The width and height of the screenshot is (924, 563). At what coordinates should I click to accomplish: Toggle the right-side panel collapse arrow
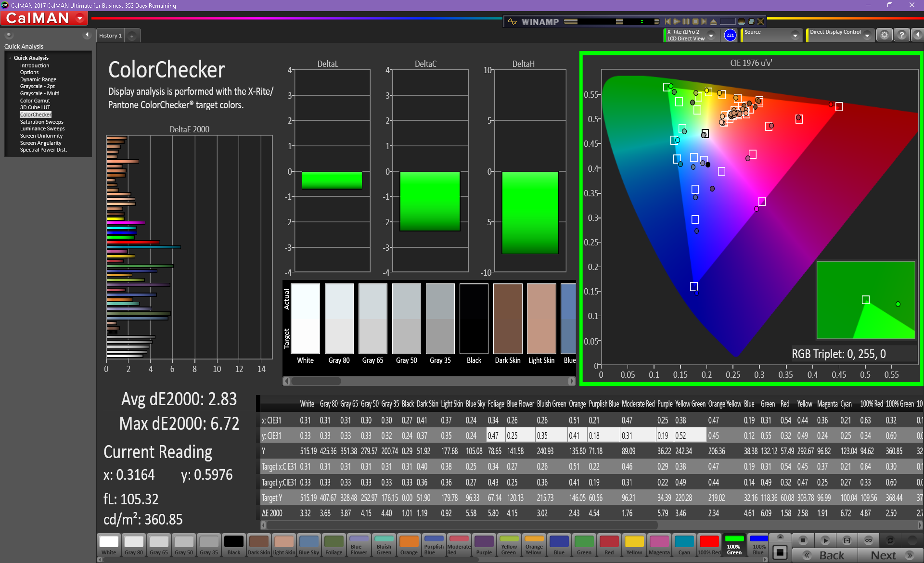pyautogui.click(x=917, y=35)
